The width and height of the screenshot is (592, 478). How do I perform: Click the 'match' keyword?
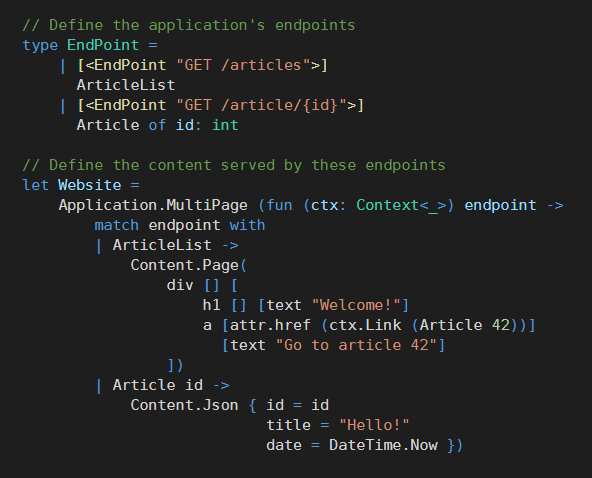117,225
